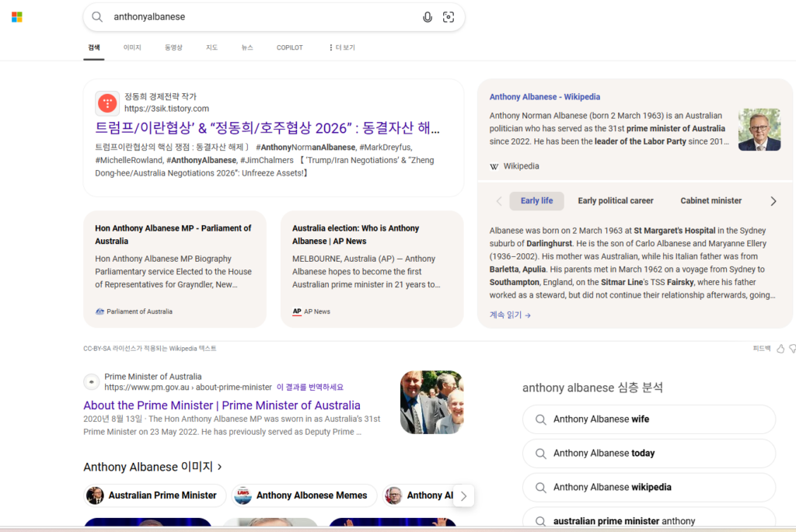This screenshot has height=532, width=796.
Task: Click the AP News source logo
Action: click(297, 311)
